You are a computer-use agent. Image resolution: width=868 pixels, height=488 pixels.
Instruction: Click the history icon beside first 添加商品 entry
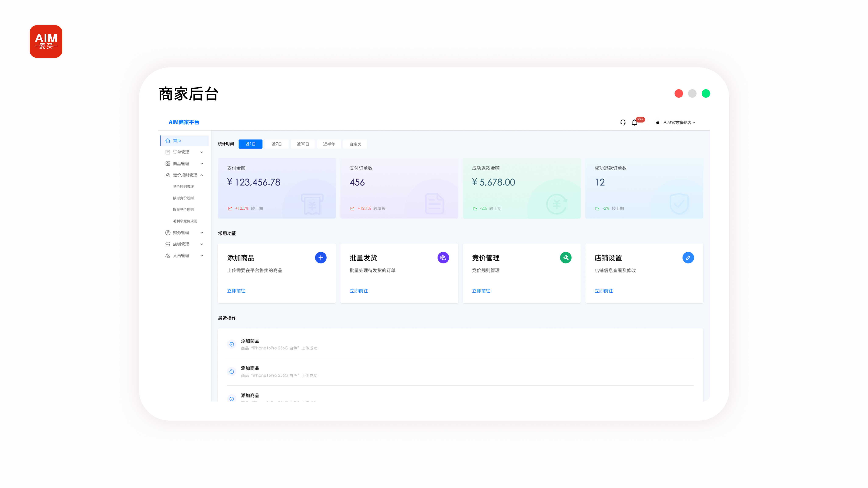[231, 344]
